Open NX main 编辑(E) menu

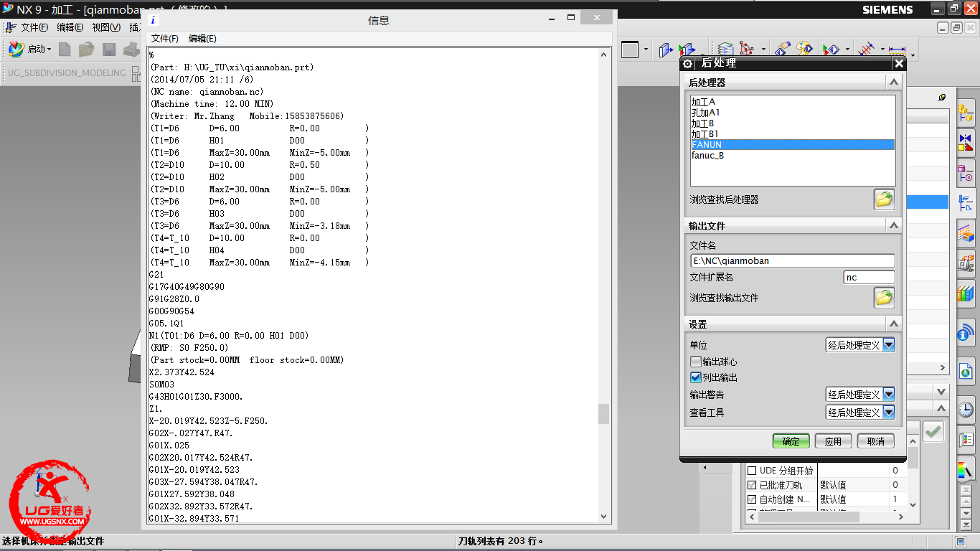point(70,27)
